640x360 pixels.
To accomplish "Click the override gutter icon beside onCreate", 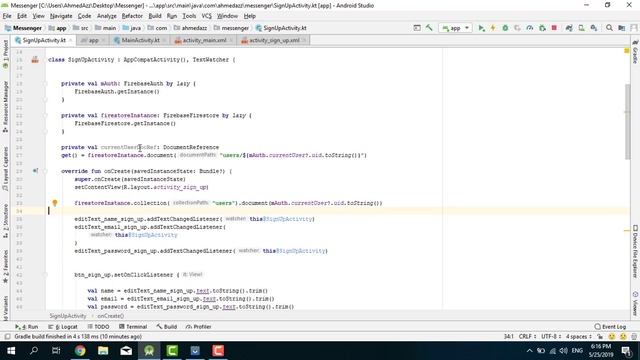I will (36, 171).
